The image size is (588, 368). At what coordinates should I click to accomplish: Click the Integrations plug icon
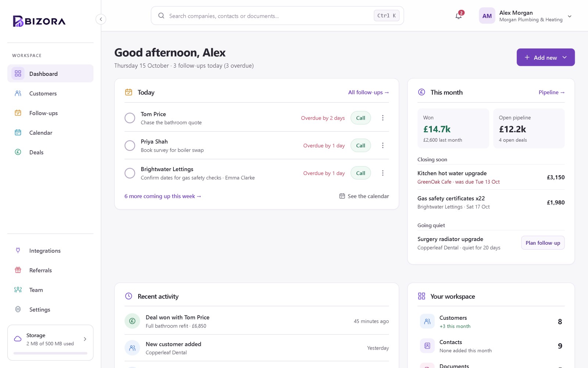coord(18,251)
